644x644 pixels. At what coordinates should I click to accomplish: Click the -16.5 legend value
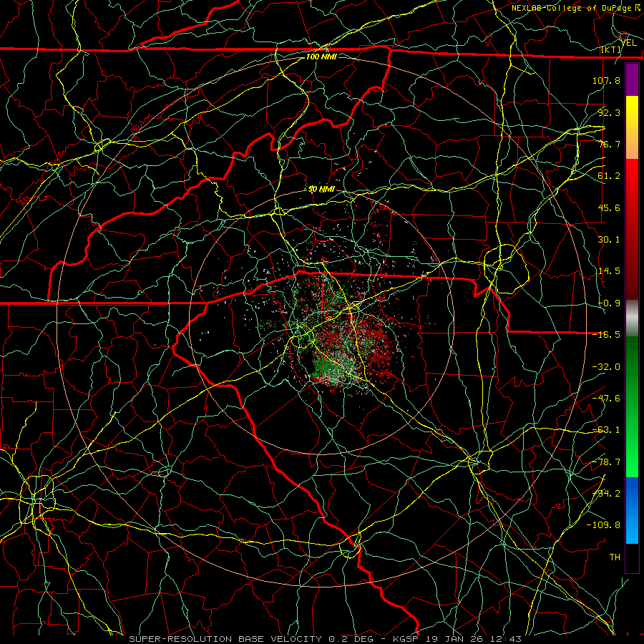[x=606, y=335]
